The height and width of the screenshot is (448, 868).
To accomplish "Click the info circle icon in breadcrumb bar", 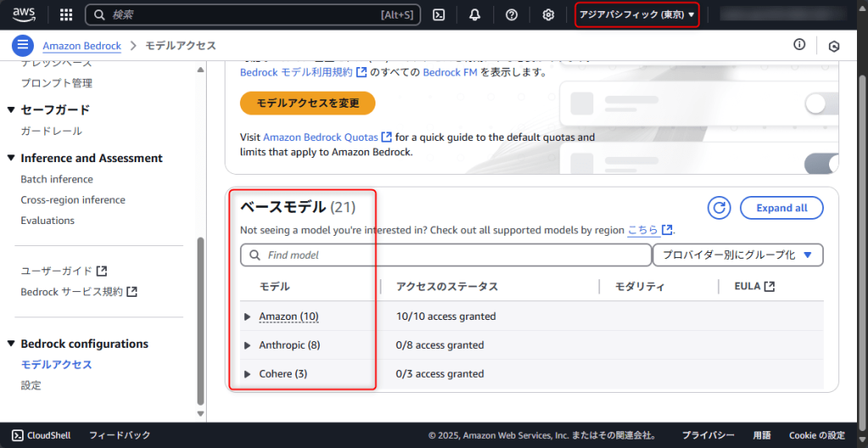I will point(799,45).
